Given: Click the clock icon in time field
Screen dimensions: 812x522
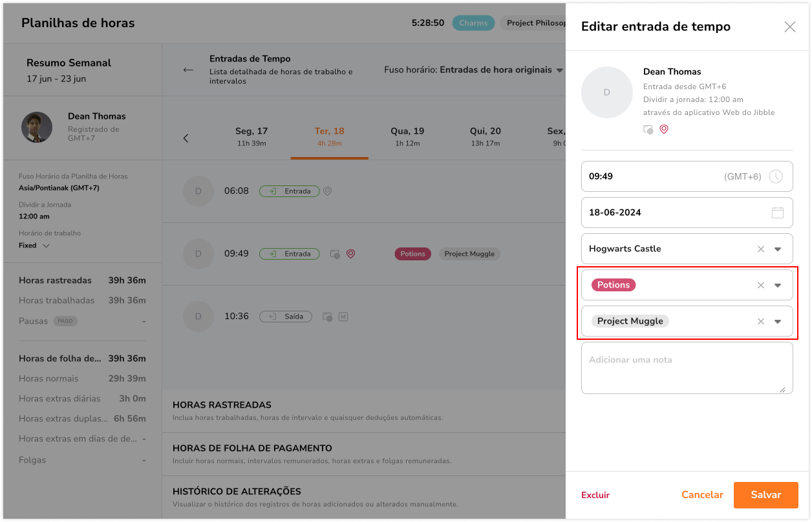Looking at the screenshot, I should click(x=776, y=176).
